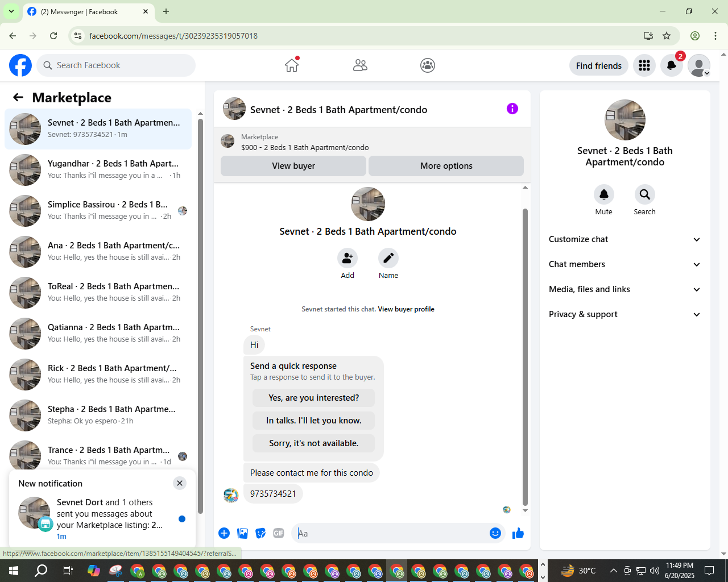Add people to the chat
The width and height of the screenshot is (728, 582).
(x=348, y=258)
